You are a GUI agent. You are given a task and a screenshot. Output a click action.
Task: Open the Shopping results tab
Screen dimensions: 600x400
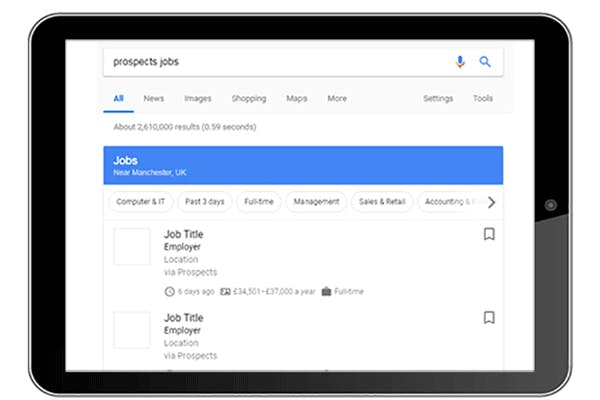pyautogui.click(x=249, y=99)
